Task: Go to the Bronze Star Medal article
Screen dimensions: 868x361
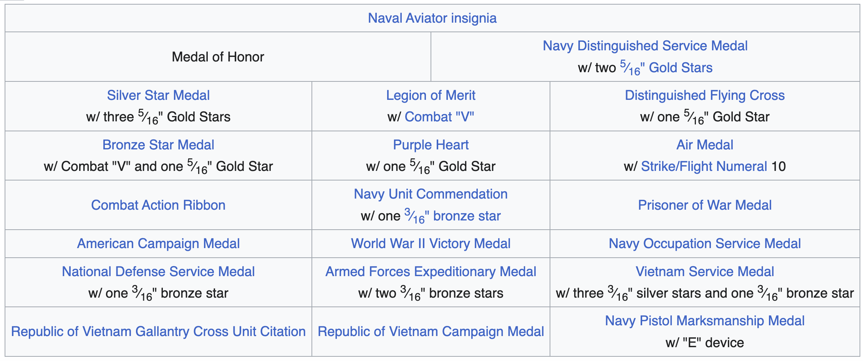Action: pyautogui.click(x=158, y=145)
